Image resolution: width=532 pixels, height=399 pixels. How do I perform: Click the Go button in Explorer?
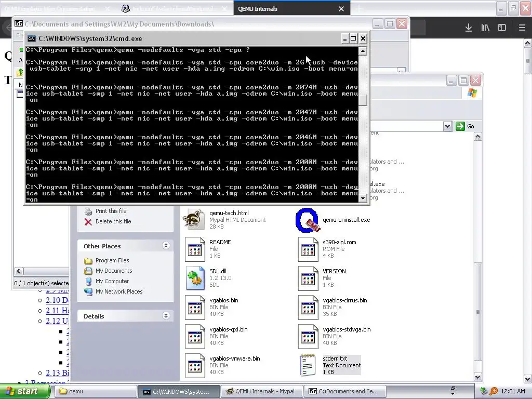click(465, 126)
